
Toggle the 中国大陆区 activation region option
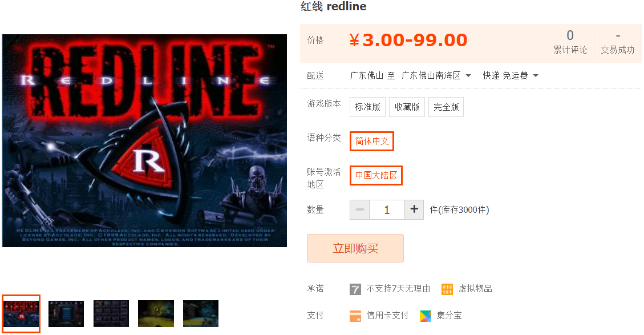[376, 176]
